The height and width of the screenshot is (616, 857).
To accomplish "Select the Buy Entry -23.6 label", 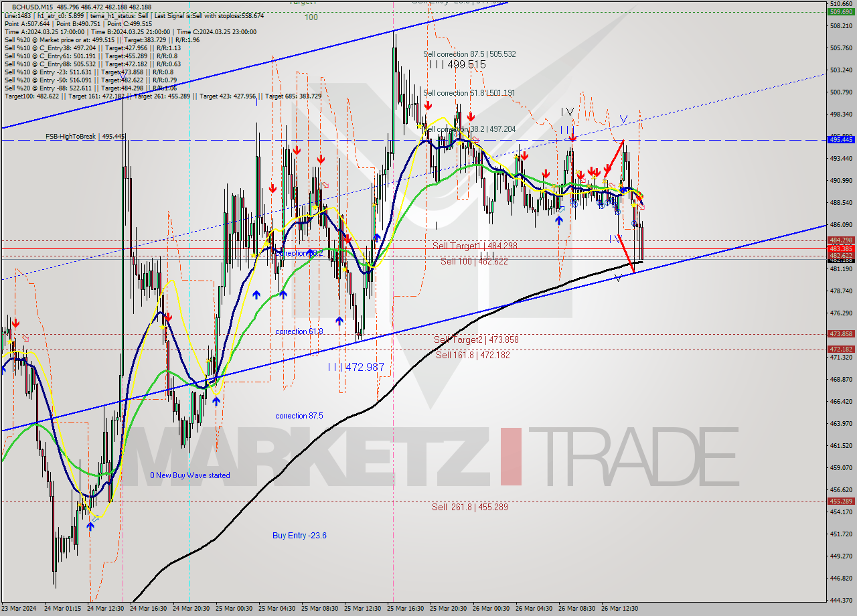I will pyautogui.click(x=299, y=536).
